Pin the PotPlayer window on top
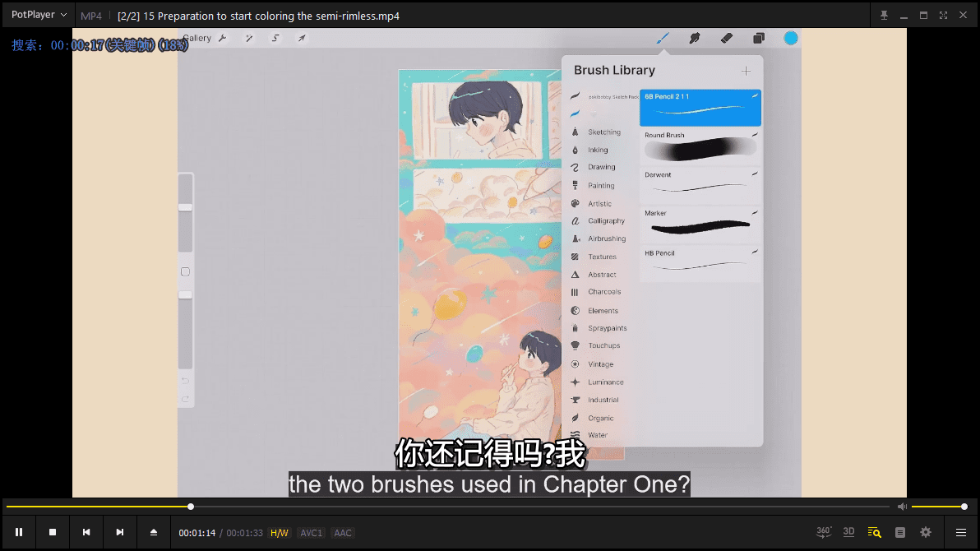 pyautogui.click(x=884, y=15)
